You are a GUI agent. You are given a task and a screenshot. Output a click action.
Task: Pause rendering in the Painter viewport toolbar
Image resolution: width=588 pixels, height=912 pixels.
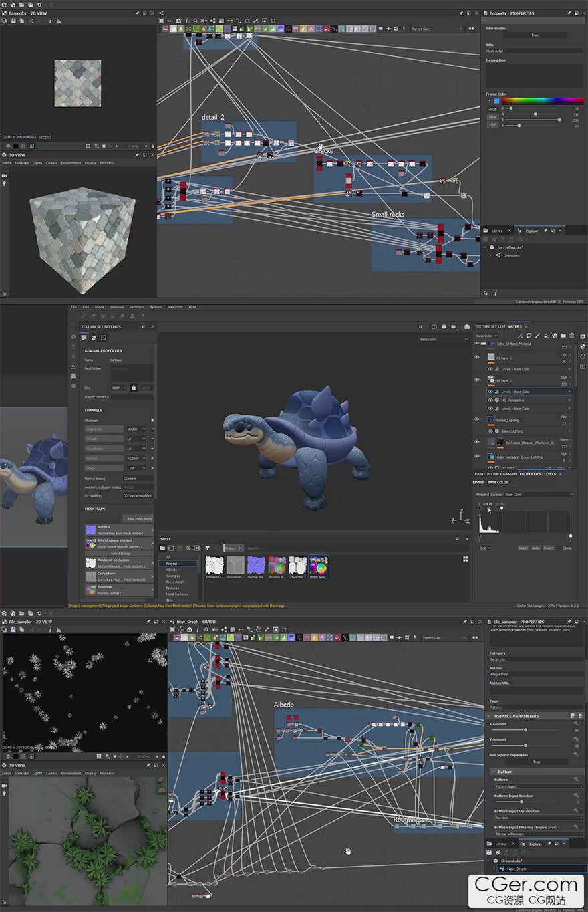click(421, 327)
